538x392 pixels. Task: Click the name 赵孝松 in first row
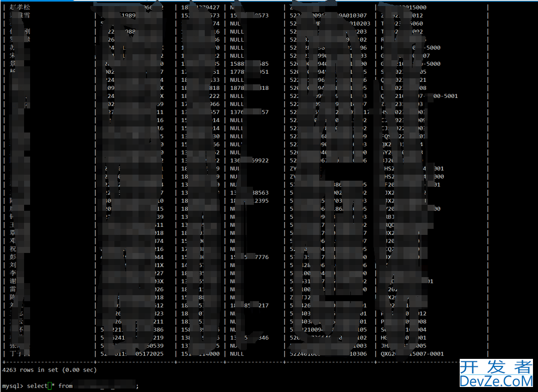20,7
